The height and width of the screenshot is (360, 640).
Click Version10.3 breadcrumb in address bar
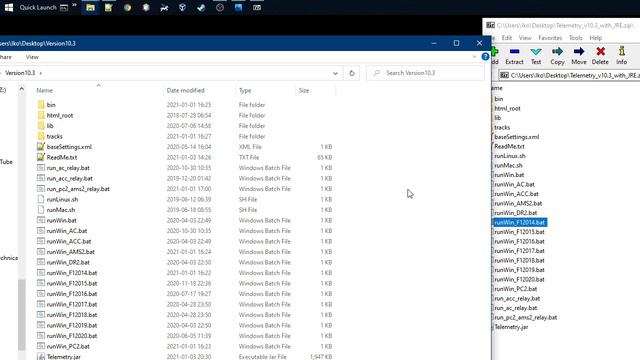20,73
